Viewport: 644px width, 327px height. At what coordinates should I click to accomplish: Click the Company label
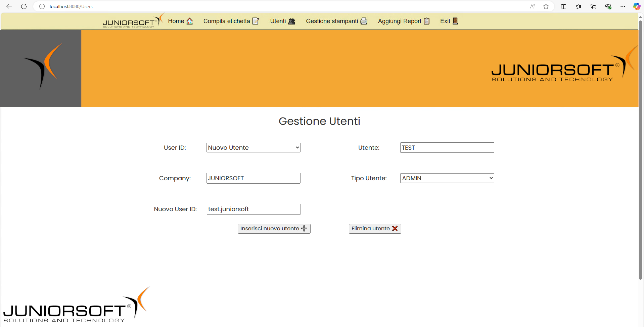tap(175, 178)
